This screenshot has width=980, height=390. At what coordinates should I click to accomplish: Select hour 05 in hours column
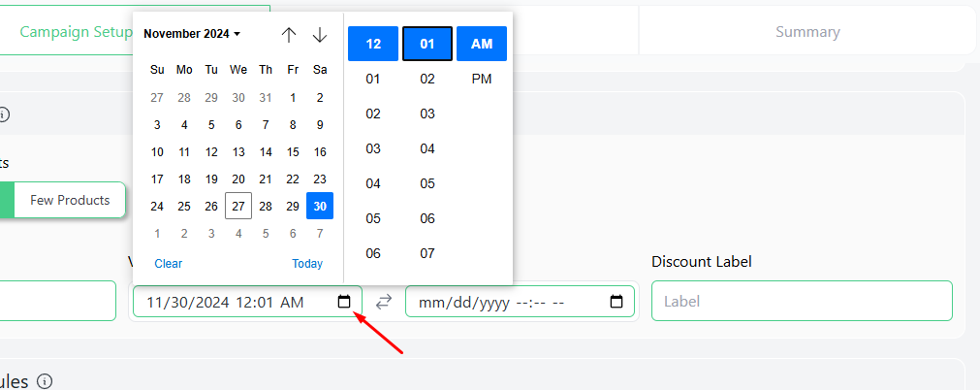(373, 218)
